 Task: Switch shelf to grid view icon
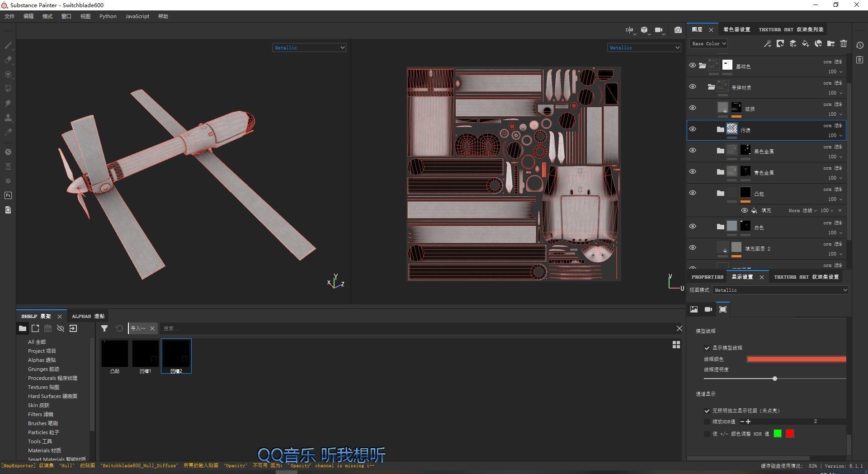pos(676,345)
